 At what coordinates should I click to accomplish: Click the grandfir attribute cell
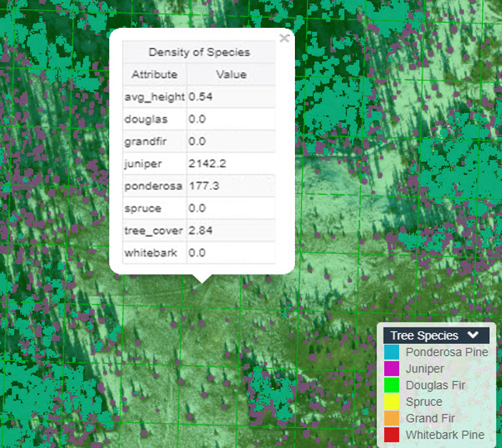click(155, 141)
